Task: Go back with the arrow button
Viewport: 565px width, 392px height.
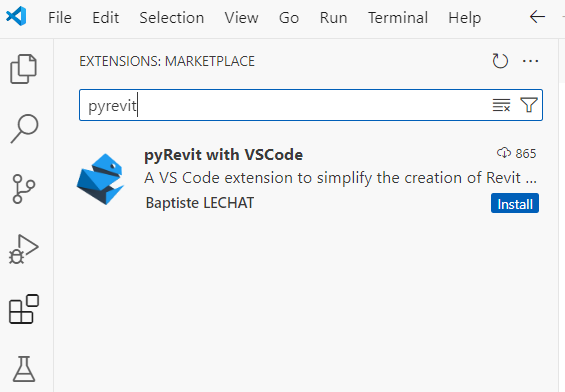Action: [x=537, y=17]
